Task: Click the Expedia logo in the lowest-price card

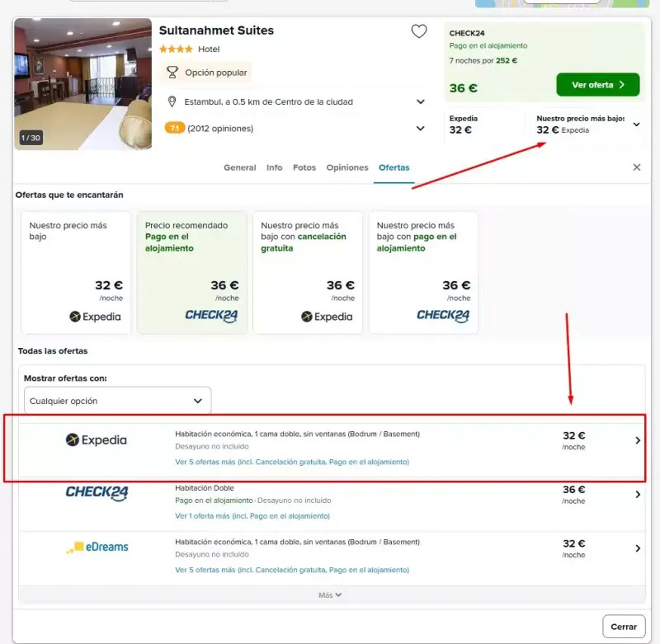Action: coord(95,317)
